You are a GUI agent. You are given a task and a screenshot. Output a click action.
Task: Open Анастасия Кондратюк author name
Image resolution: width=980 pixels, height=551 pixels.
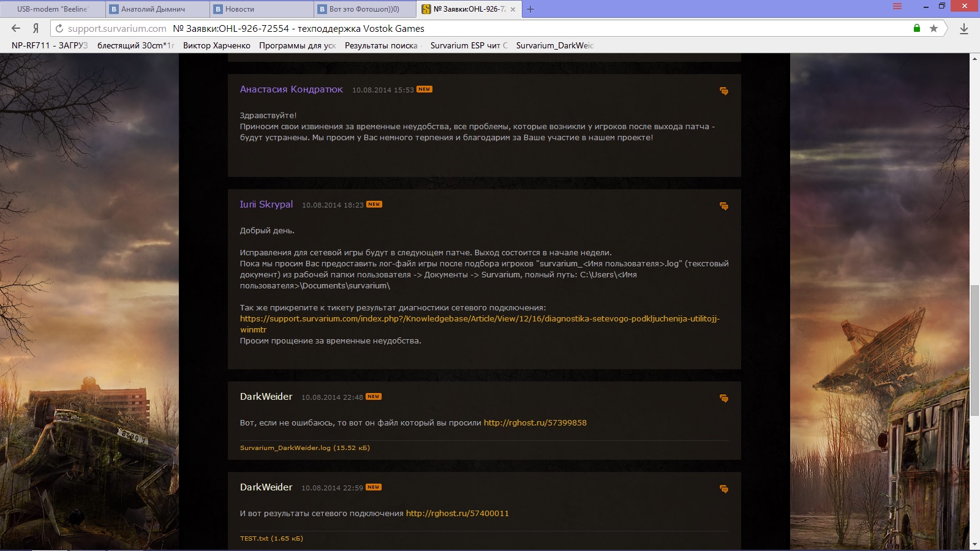(x=292, y=89)
